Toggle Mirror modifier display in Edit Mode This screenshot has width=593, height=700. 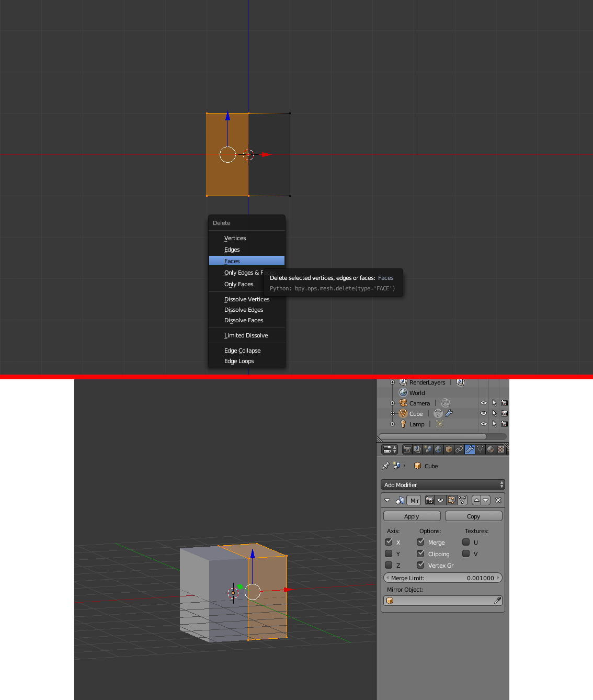tap(451, 501)
